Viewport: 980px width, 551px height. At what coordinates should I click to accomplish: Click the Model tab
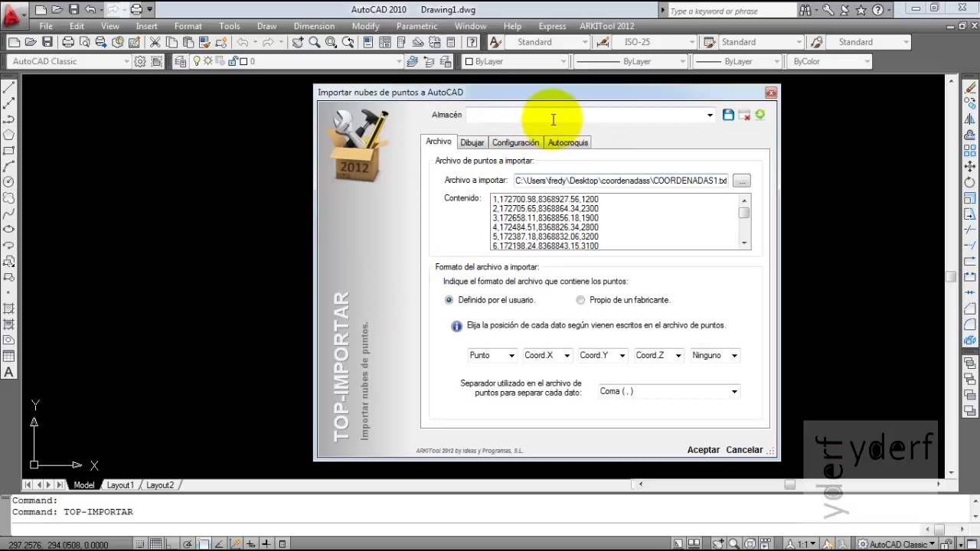(83, 485)
